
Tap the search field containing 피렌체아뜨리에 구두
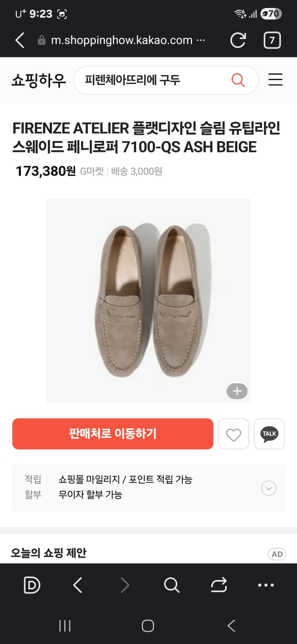142,80
